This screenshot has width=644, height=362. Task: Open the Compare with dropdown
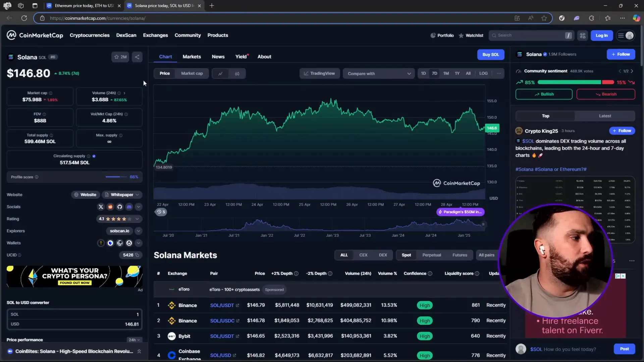tap(379, 74)
